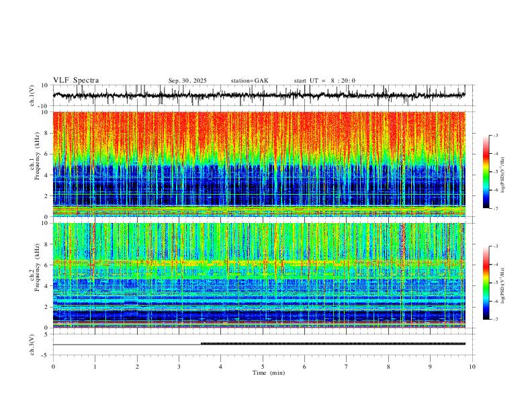This screenshot has width=532, height=411.
Task: Click the upper PSD color bar
Action: [486, 172]
